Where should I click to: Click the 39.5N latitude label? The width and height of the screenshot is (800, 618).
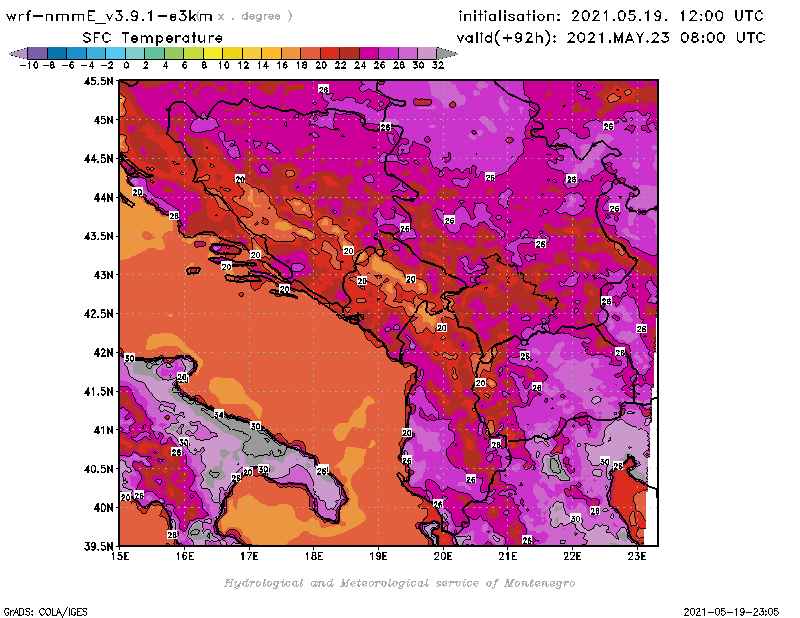[x=98, y=547]
